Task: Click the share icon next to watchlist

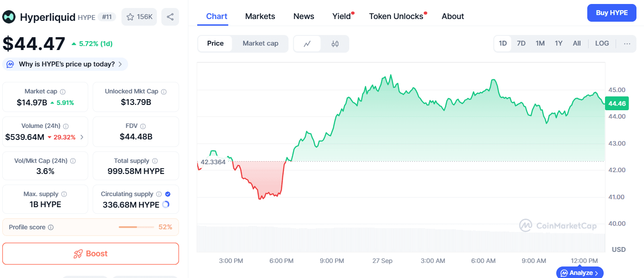Action: (170, 17)
